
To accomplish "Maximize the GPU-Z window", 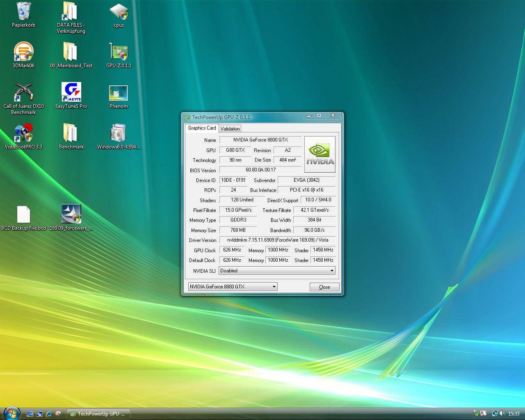I will pyautogui.click(x=319, y=116).
